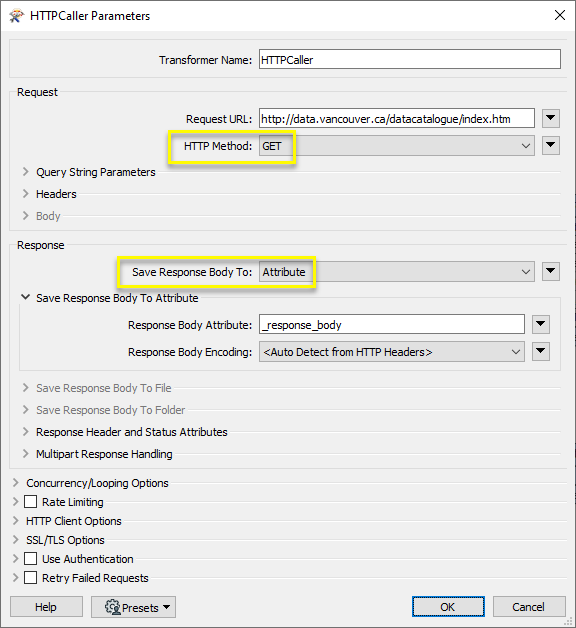Click the Request URL text field
576x628 pixels.
[397, 119]
